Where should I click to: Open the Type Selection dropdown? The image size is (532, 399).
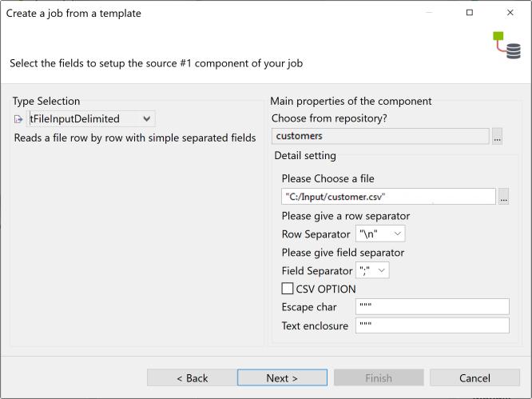click(146, 119)
